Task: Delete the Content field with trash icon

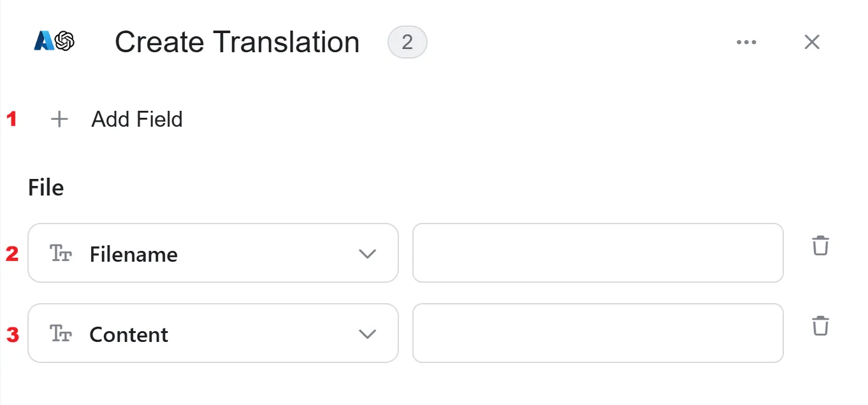Action: [821, 325]
